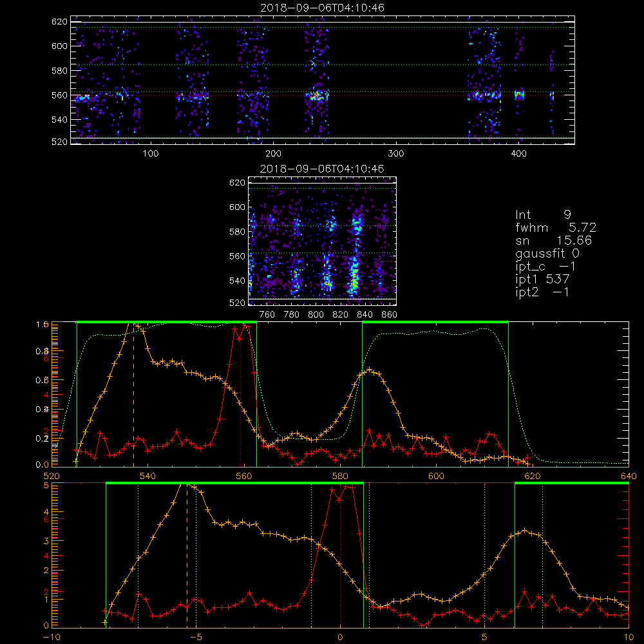Screen dimensions: 644x644
Task: Select the 'ipt1 537' readout line
Action: point(542,279)
